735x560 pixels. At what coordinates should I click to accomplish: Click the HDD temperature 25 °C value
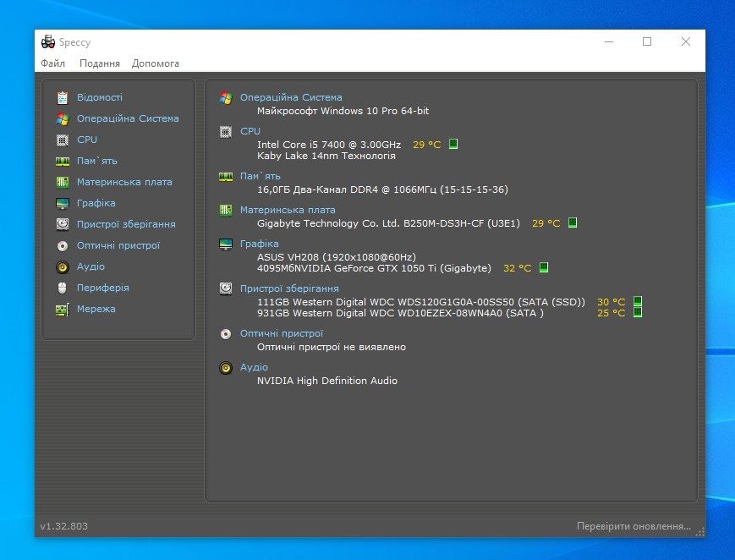(612, 313)
